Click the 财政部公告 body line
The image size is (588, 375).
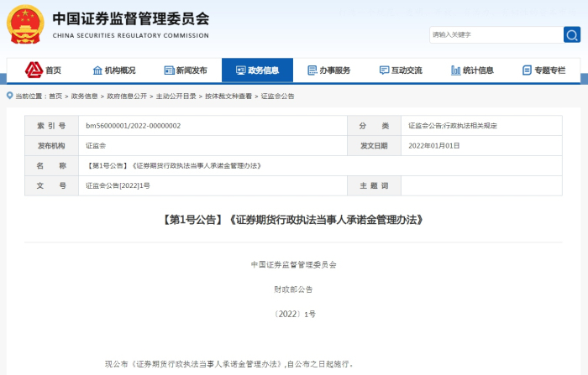pyautogui.click(x=293, y=289)
